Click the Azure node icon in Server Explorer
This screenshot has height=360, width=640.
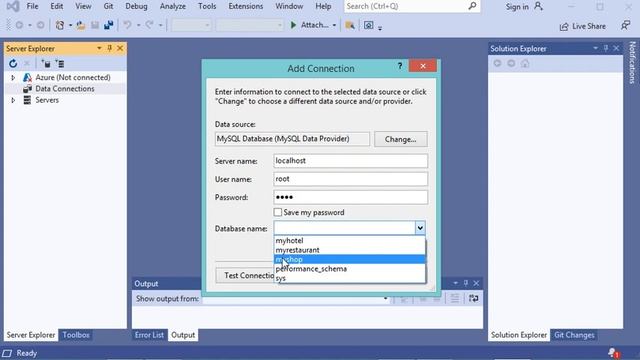point(27,77)
